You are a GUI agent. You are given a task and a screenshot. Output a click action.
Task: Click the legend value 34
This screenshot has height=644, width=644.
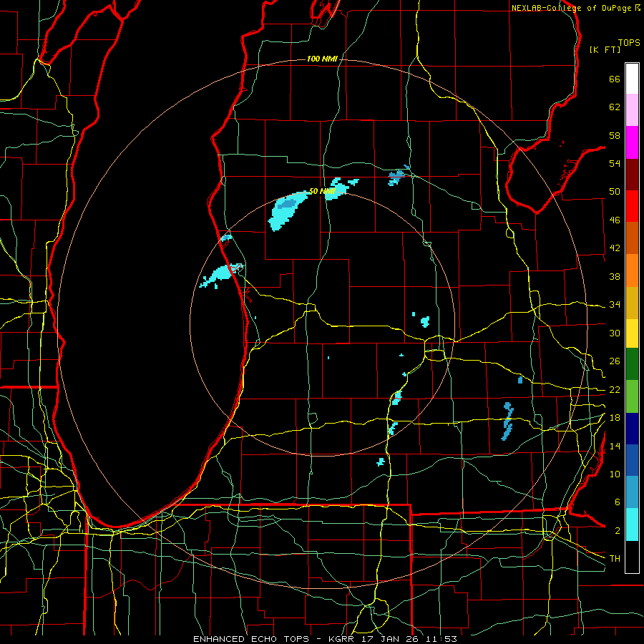pos(615,305)
